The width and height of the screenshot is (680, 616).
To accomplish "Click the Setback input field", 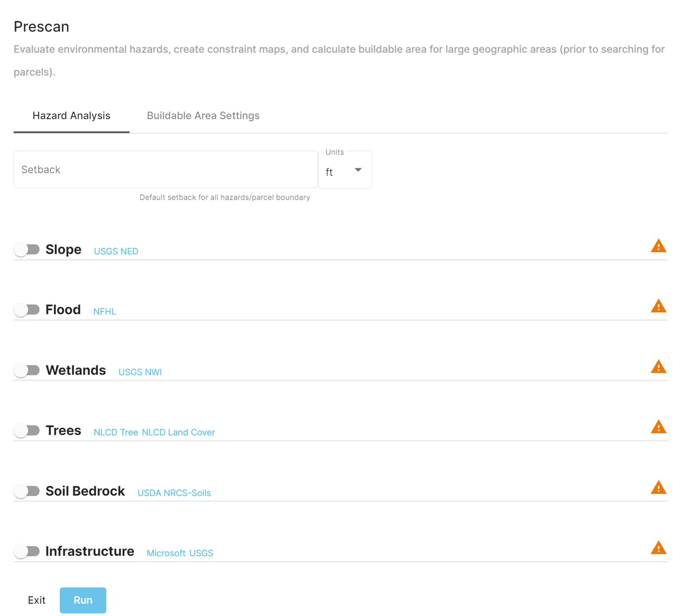I will [x=165, y=170].
